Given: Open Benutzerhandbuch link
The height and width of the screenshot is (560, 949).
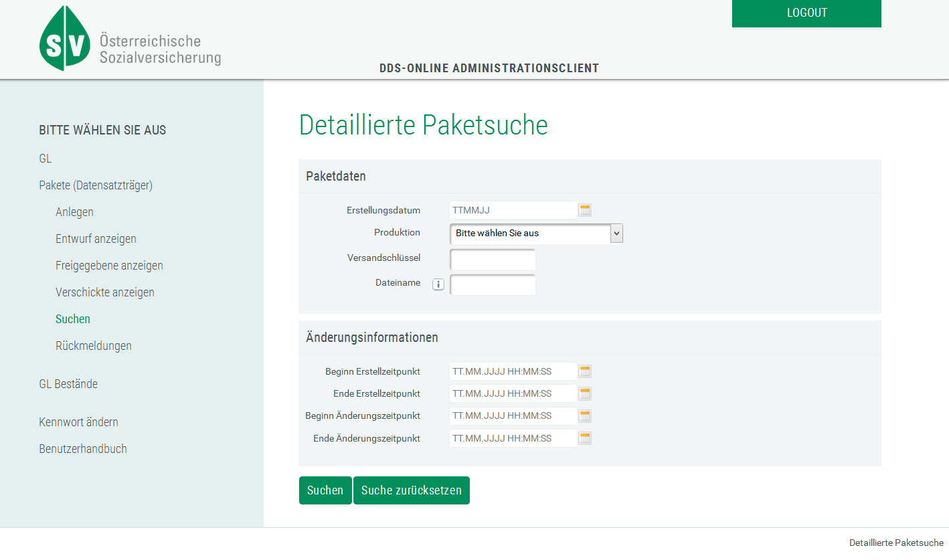Looking at the screenshot, I should click(x=83, y=449).
